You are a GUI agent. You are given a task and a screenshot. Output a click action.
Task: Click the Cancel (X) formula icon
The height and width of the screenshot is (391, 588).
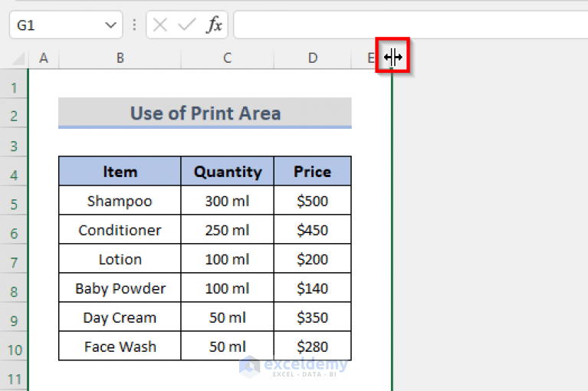pyautogui.click(x=160, y=25)
